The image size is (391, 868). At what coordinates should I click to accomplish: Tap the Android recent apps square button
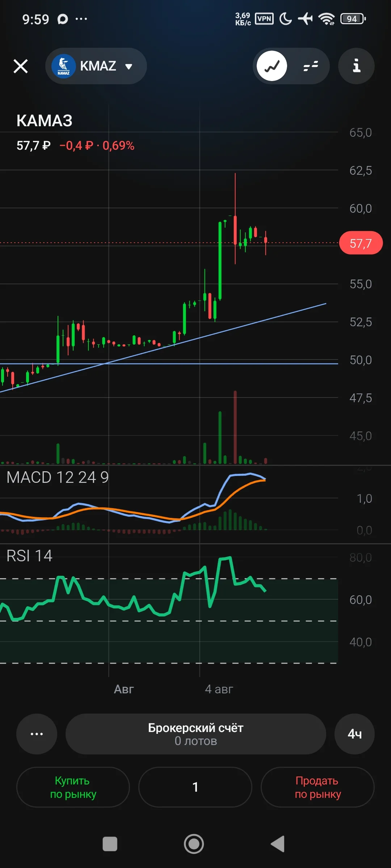coord(110,844)
